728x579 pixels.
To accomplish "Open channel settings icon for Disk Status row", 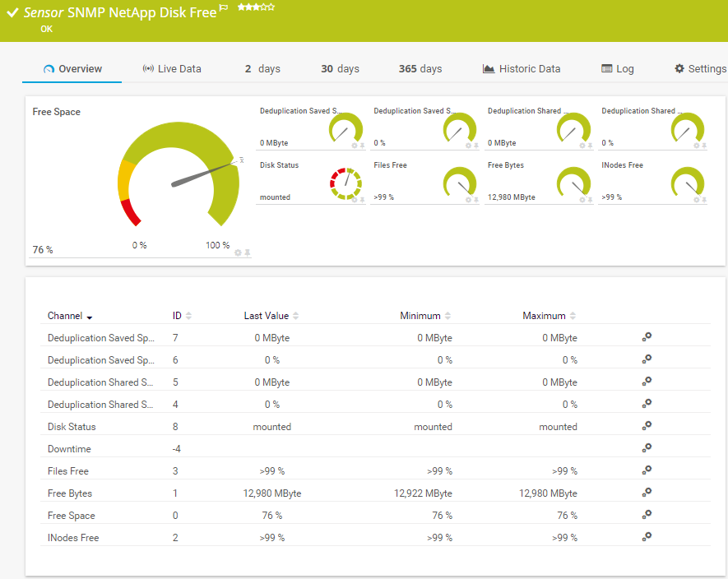I will [647, 426].
